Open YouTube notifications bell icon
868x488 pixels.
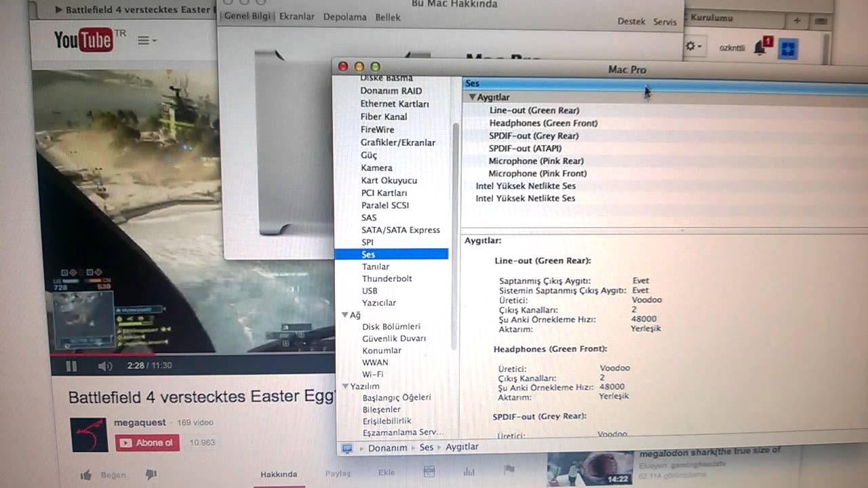tap(762, 47)
